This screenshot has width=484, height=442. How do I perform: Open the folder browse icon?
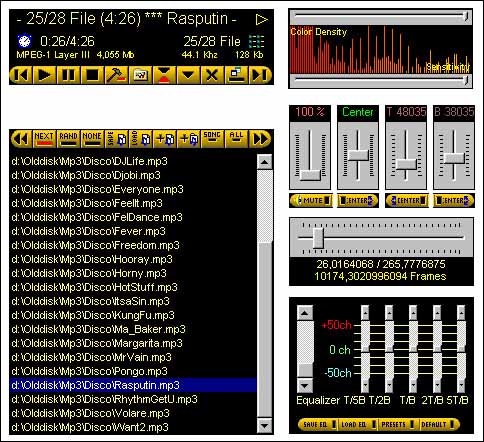[140, 75]
